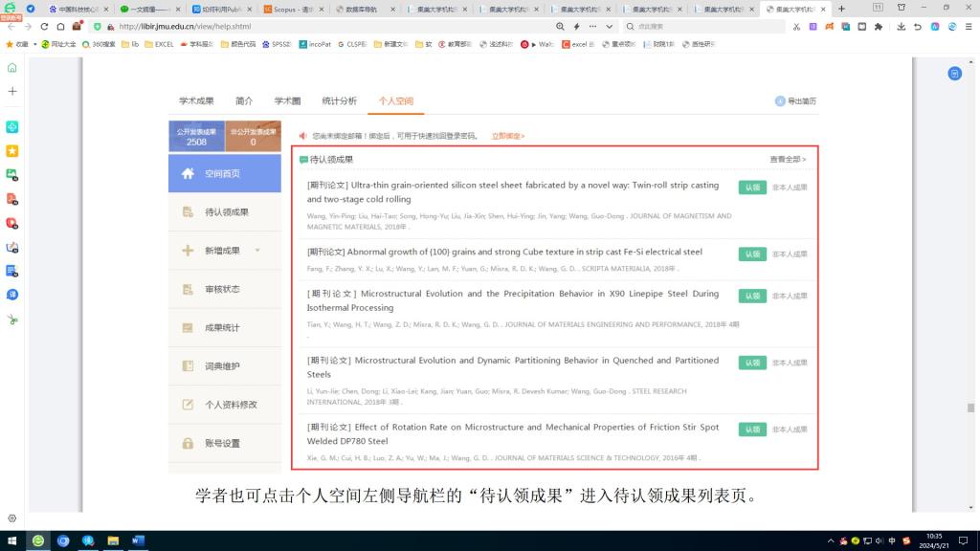Switch to the 学术成果 tab

[196, 101]
